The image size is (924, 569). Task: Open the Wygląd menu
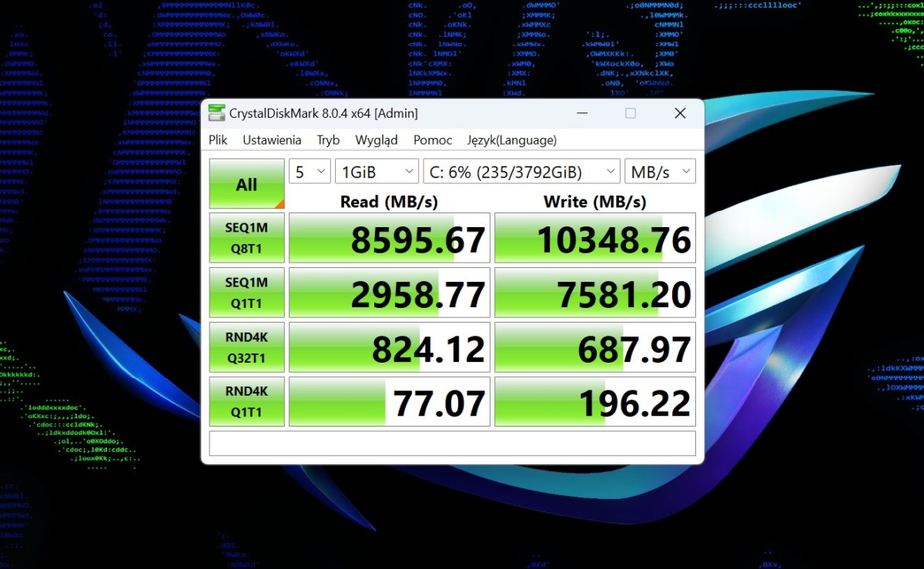point(377,140)
